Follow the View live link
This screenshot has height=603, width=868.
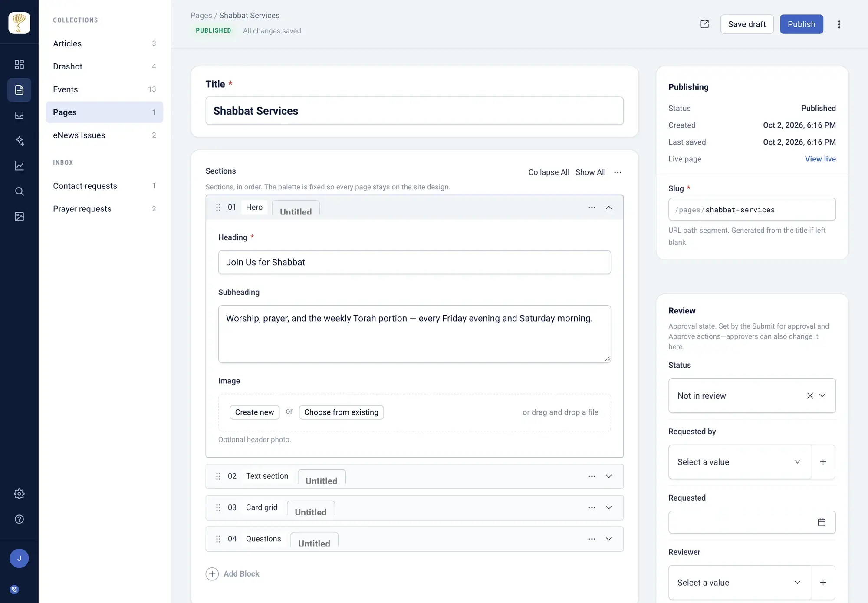(x=820, y=159)
